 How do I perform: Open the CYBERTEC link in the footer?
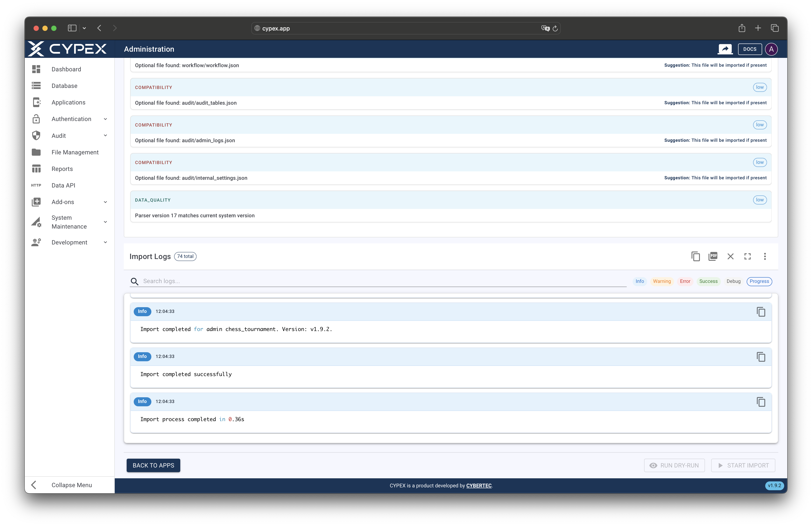click(479, 485)
